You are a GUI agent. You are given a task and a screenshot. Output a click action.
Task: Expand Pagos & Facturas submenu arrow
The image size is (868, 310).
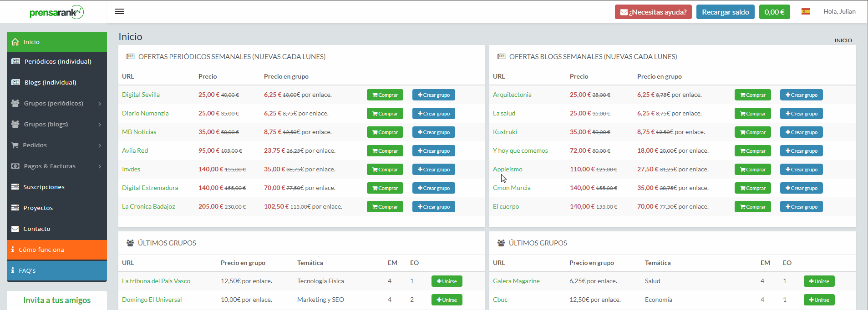(x=100, y=166)
